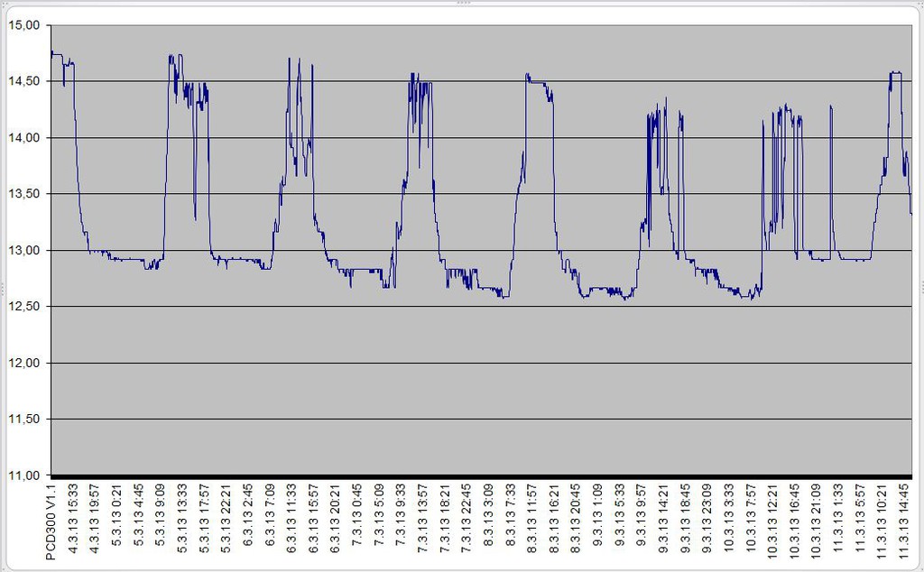Click the 10.3.13 7:57 time label
This screenshot has height=572, width=924.
coord(750,519)
